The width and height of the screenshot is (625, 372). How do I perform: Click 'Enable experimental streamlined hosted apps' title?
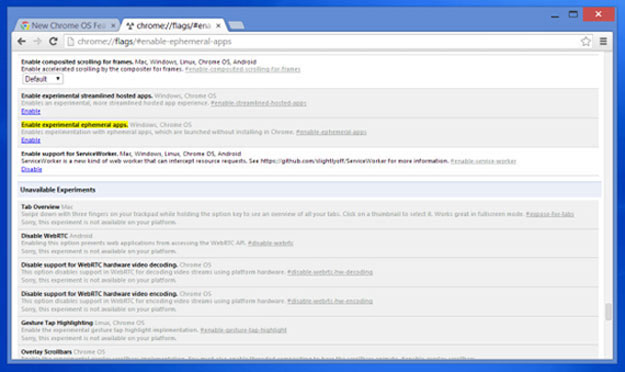click(x=87, y=96)
